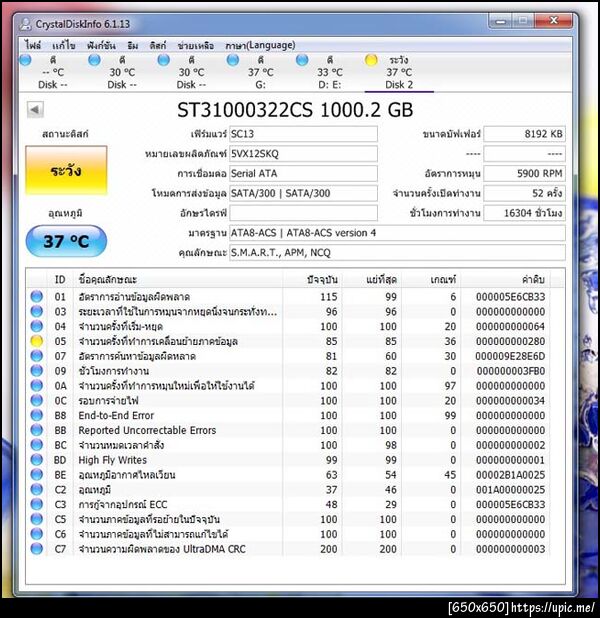Screen dimensions: 600x618
Task: Open the ฟังก์ชัน (Function) menu
Action: [101, 45]
